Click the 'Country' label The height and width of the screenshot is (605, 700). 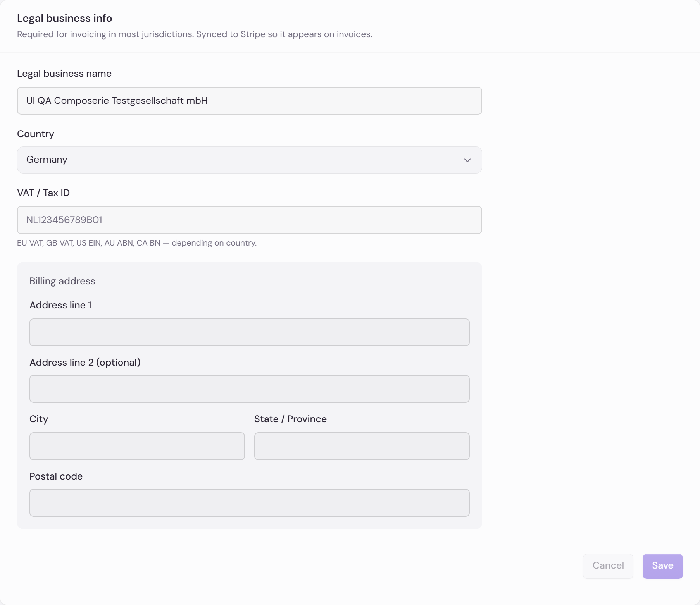tap(36, 134)
